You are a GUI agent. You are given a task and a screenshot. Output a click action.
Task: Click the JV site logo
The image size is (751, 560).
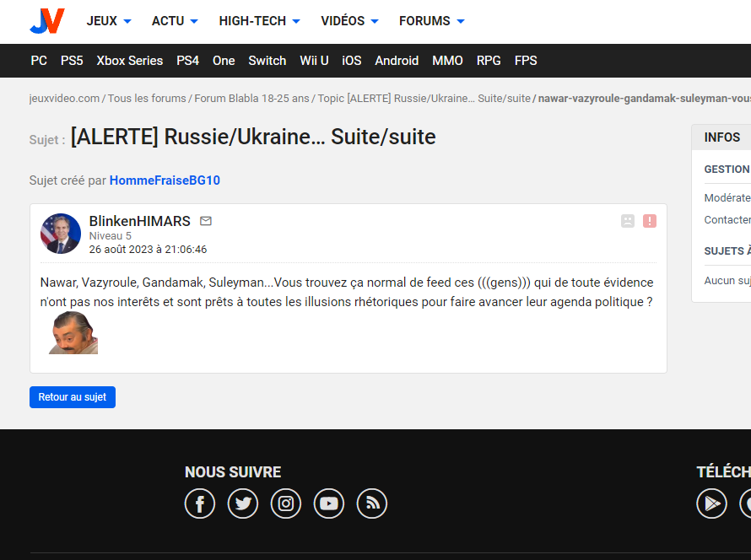pyautogui.click(x=46, y=21)
